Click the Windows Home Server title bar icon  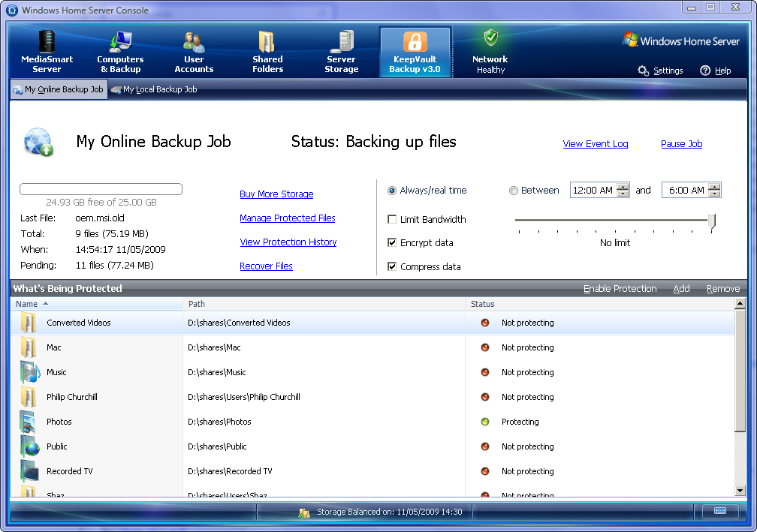[x=12, y=10]
